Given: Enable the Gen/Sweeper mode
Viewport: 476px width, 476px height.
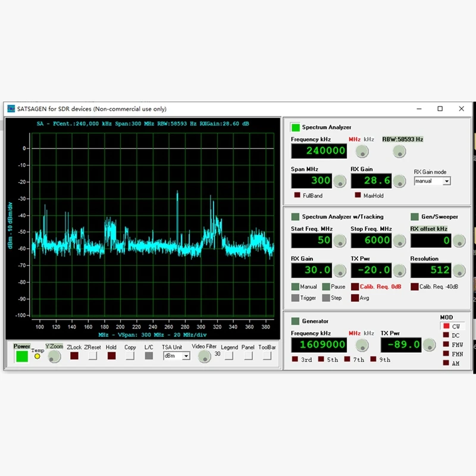Looking at the screenshot, I should pyautogui.click(x=414, y=217).
